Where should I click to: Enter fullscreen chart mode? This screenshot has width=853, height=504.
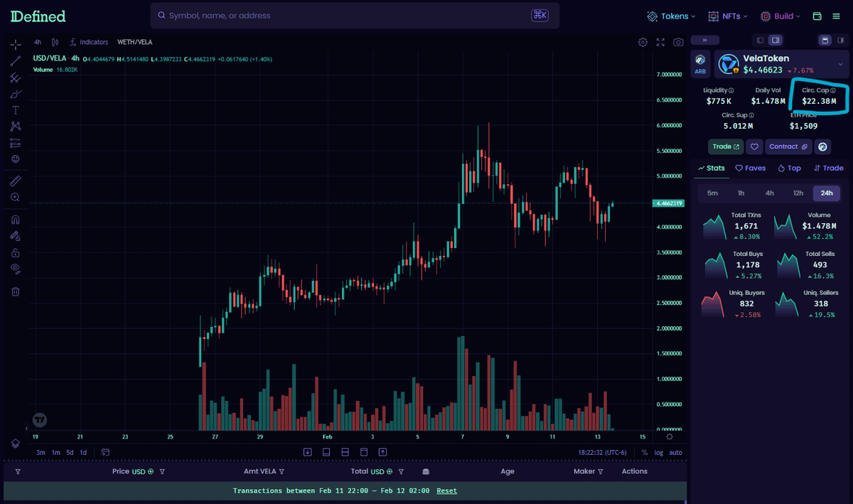pos(660,43)
